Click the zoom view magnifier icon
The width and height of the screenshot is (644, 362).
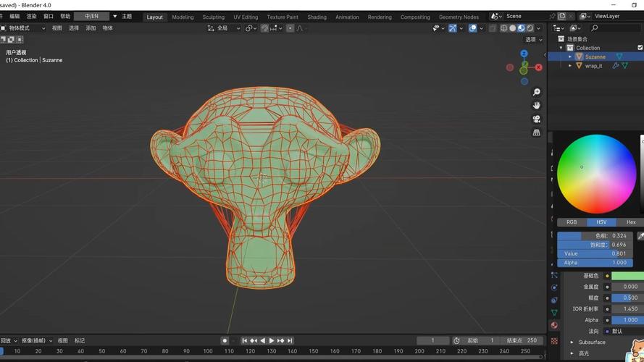[536, 92]
